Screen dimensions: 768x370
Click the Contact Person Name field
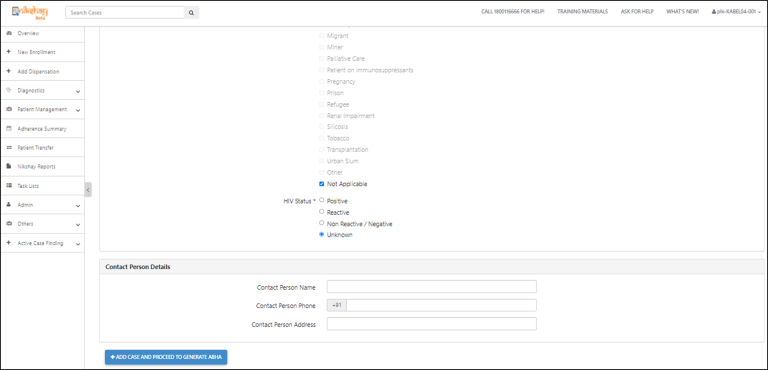(x=432, y=287)
